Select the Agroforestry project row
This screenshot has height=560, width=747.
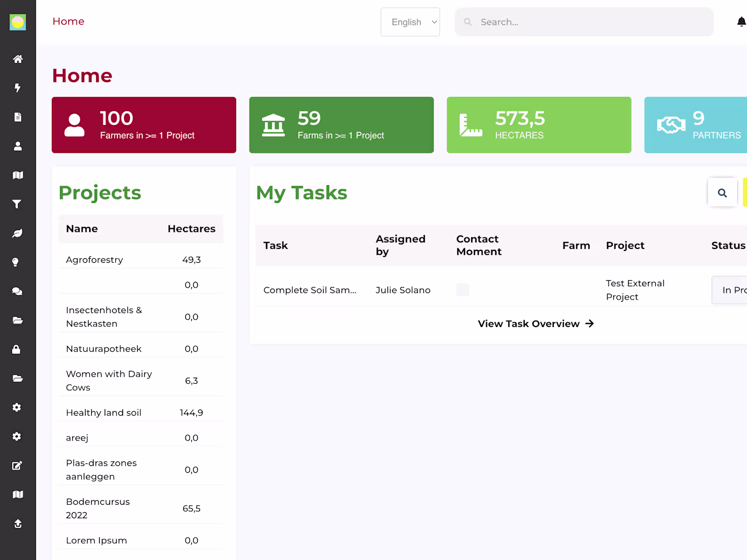(95, 260)
